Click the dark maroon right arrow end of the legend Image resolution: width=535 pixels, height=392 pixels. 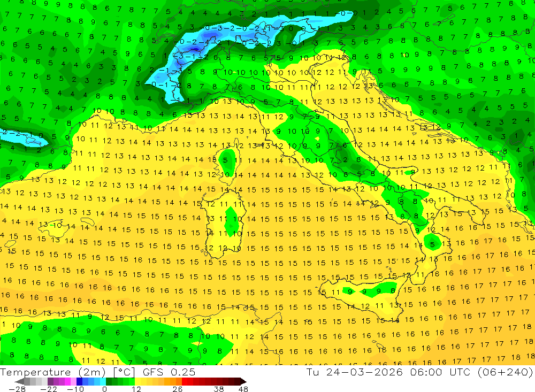tap(243, 382)
